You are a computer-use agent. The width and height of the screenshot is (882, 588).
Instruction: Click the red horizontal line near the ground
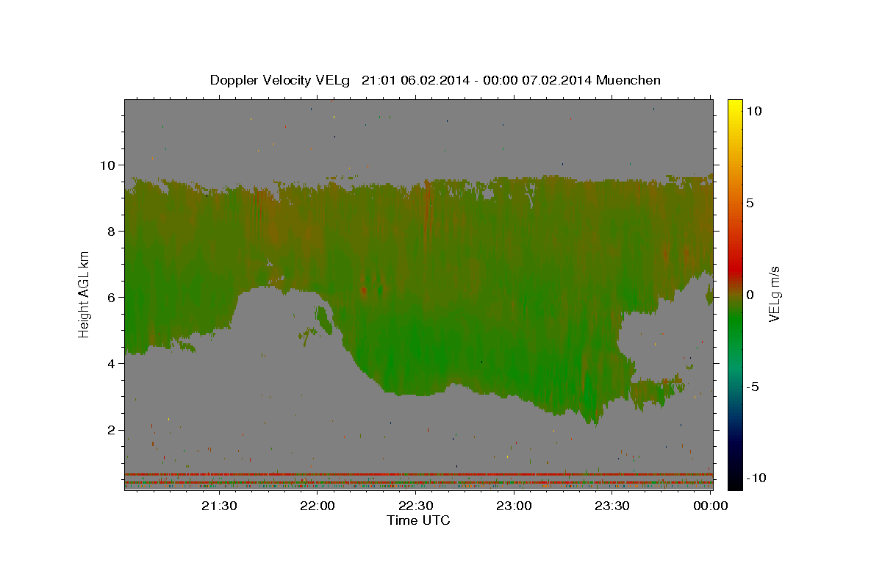coord(418,474)
